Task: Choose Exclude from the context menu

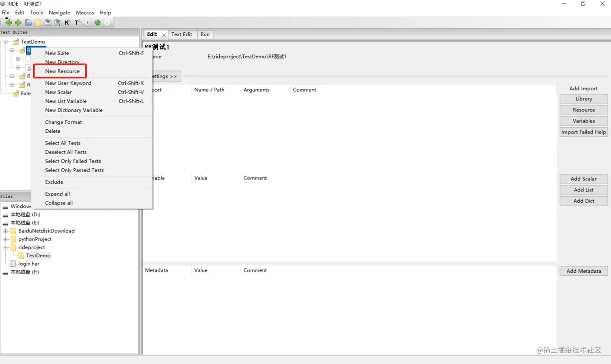Action: coord(92,182)
